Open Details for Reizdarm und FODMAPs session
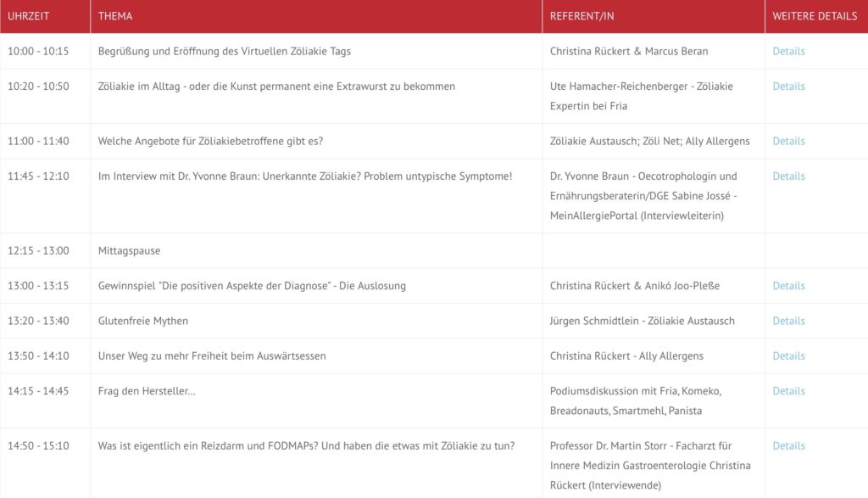The width and height of the screenshot is (868, 498). tap(788, 445)
